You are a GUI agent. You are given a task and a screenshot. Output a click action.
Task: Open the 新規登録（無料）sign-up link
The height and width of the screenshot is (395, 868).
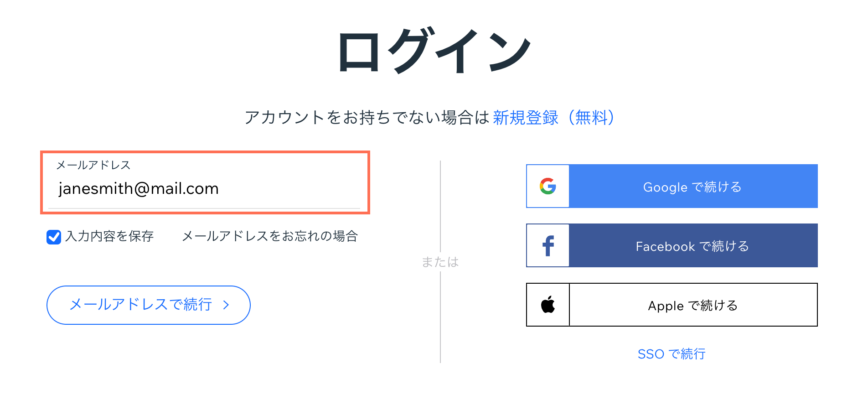[x=553, y=118]
